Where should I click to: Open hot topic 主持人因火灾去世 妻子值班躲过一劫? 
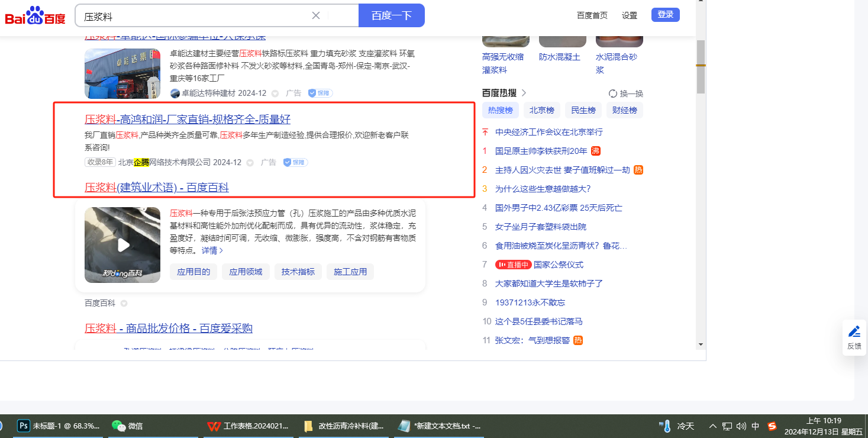563,170
